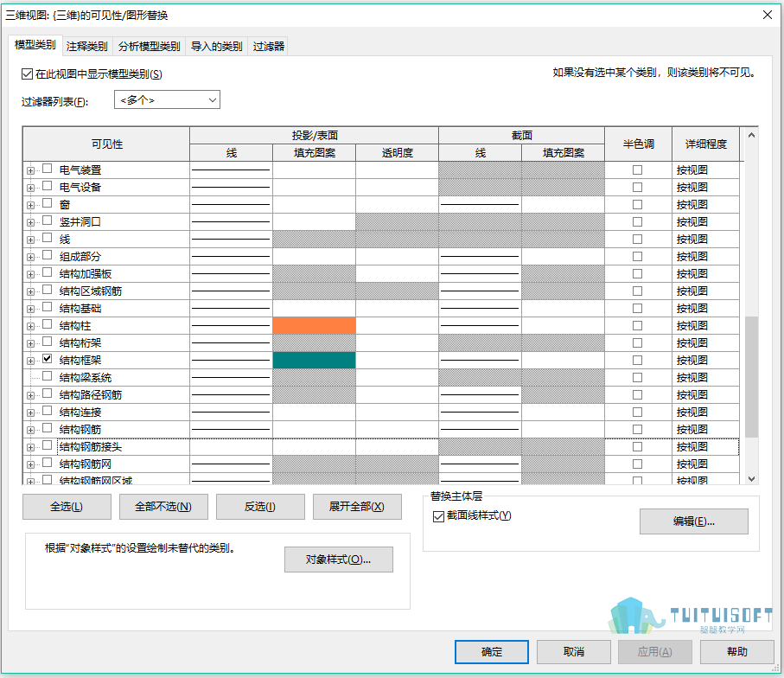
Task: Enable the 窗 category checkbox
Action: 47,203
